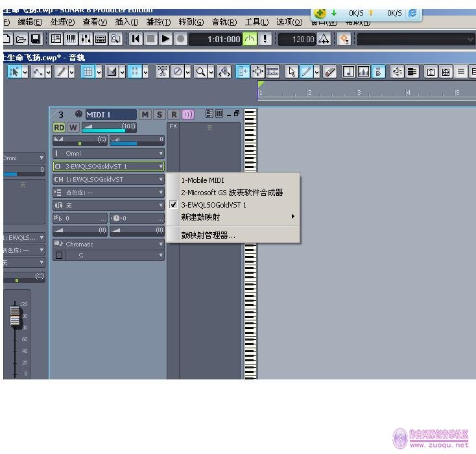
Task: Minimize the MIDI 1 track strip
Action: point(228,115)
